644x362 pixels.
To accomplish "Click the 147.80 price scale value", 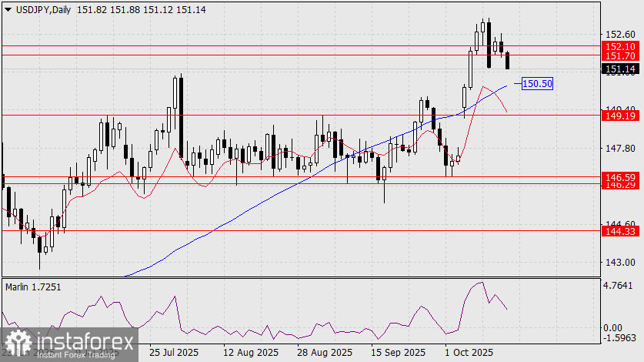I will (620, 148).
